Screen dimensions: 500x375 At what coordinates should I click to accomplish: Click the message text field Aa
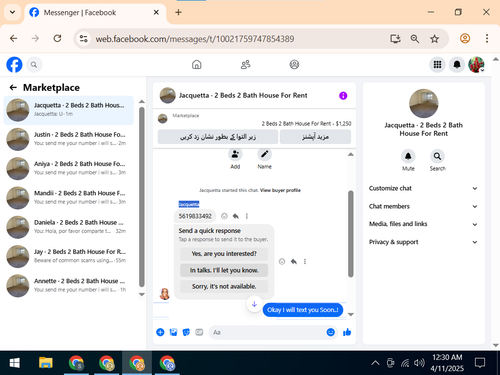click(x=267, y=332)
